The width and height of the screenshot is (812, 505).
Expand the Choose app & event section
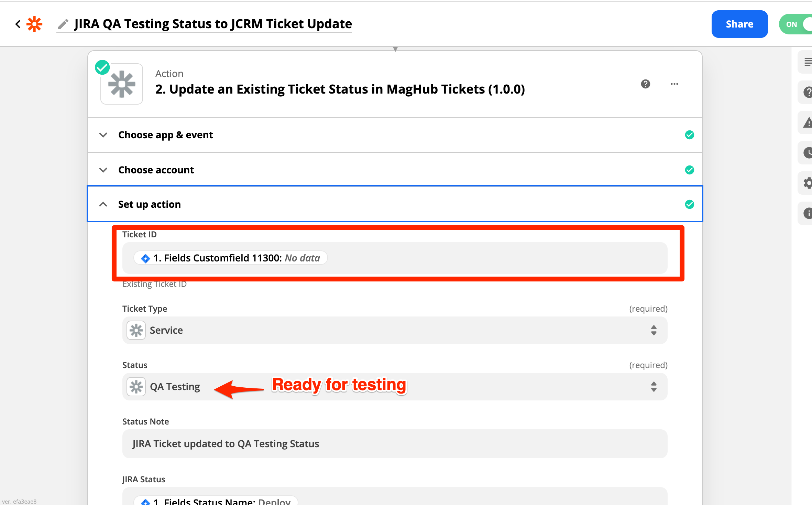[x=395, y=135]
